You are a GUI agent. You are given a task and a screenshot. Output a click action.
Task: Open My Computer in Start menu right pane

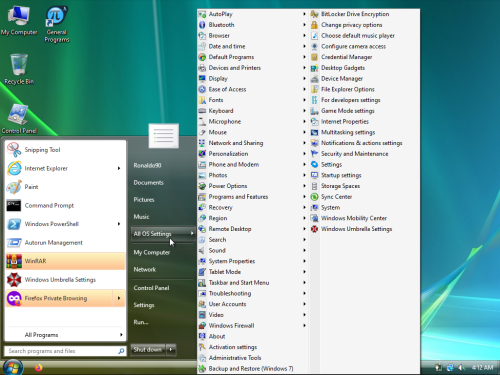(x=152, y=252)
